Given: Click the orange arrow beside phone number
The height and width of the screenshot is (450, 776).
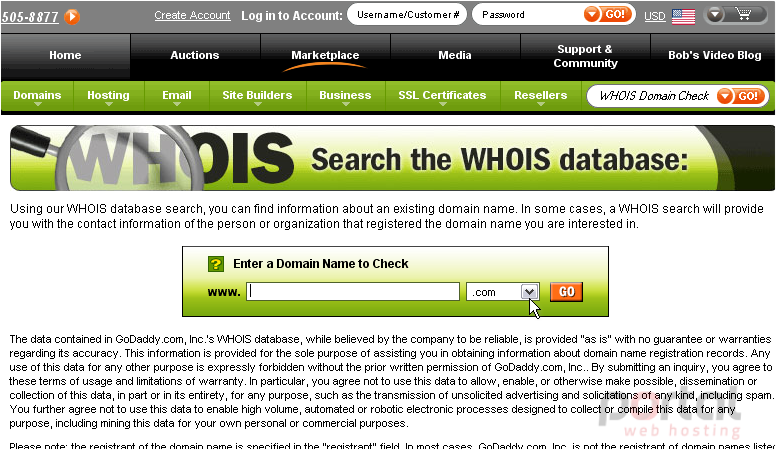Looking at the screenshot, I should [x=72, y=16].
